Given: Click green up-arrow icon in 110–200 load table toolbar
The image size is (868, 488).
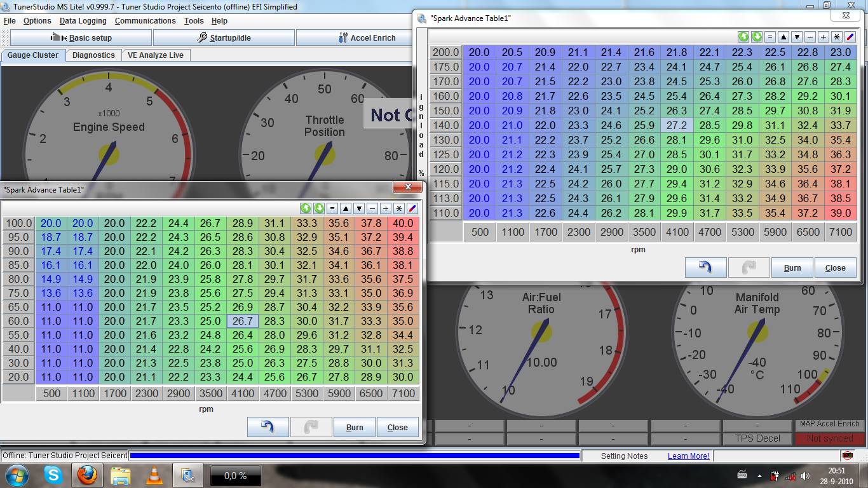Looking at the screenshot, I should point(743,37).
